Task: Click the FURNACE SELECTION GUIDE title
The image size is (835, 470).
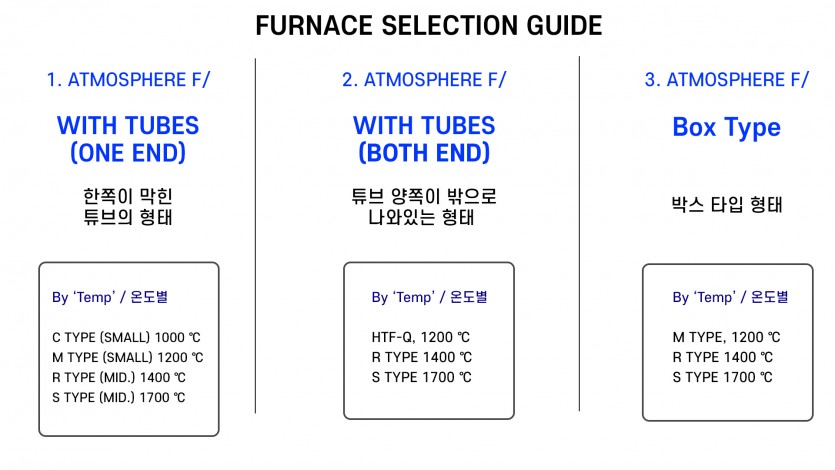Action: [429, 26]
